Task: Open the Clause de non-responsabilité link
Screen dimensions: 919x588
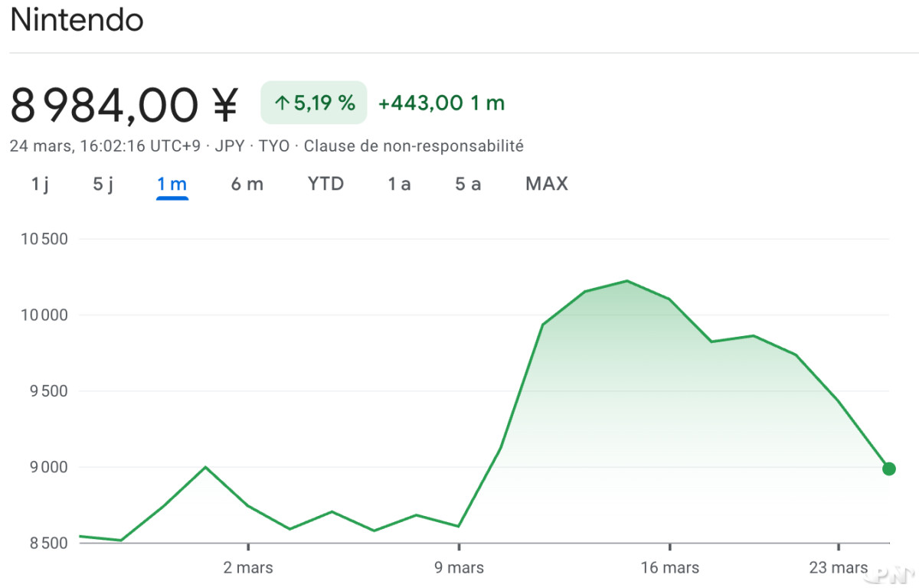Action: (414, 145)
